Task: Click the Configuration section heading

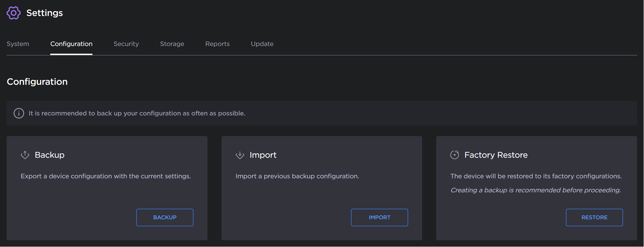Action: (37, 82)
